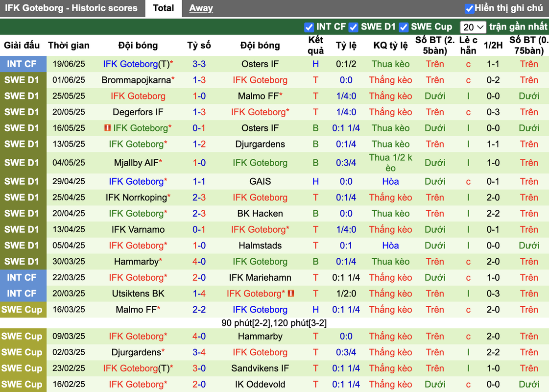Click the Thời gian column header

pos(69,46)
